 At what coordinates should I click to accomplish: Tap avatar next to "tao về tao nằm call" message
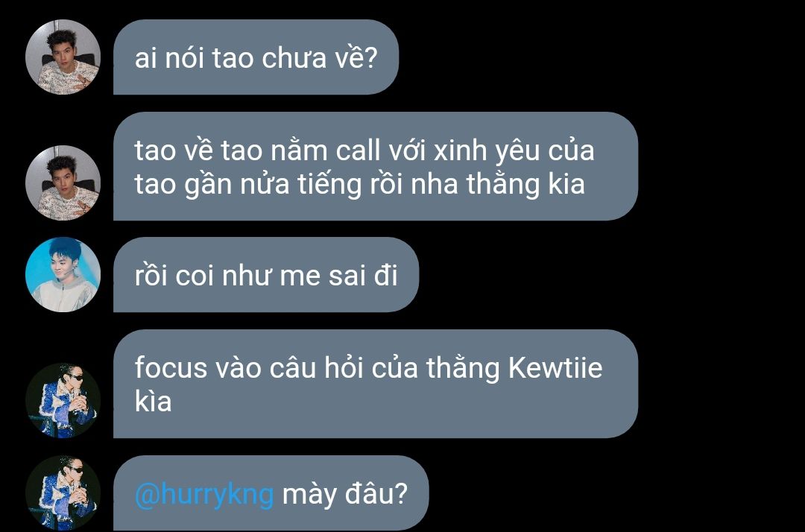click(x=63, y=183)
